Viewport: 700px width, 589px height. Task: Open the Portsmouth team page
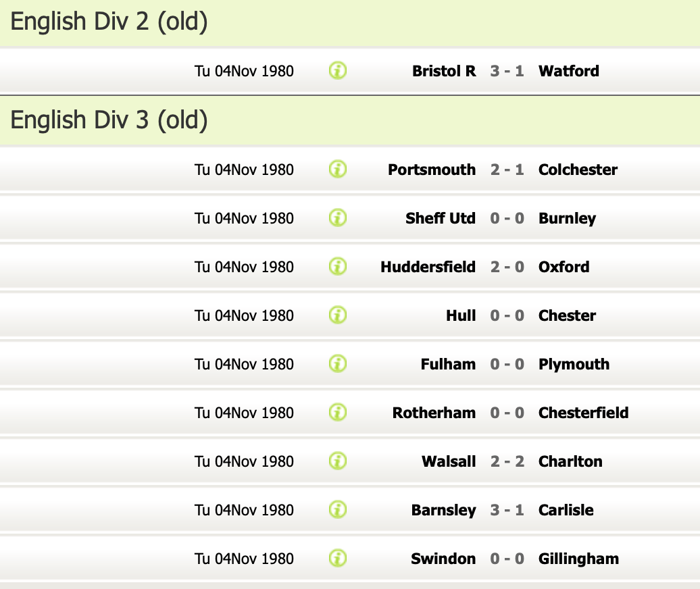(x=432, y=170)
